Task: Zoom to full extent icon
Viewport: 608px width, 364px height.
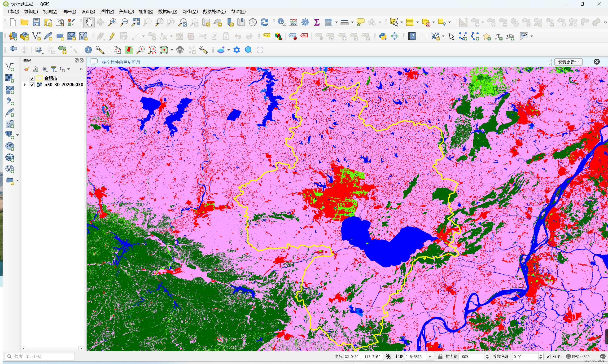Action: 136,22
